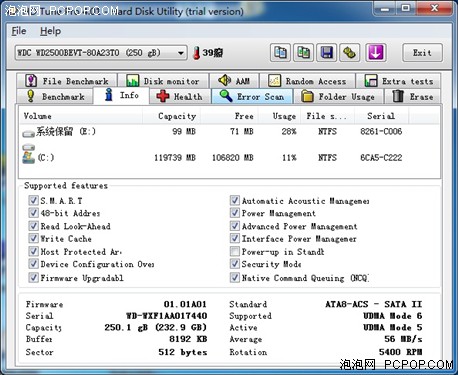Switch to the Error Scan tab
The width and height of the screenshot is (458, 375).
pos(252,96)
